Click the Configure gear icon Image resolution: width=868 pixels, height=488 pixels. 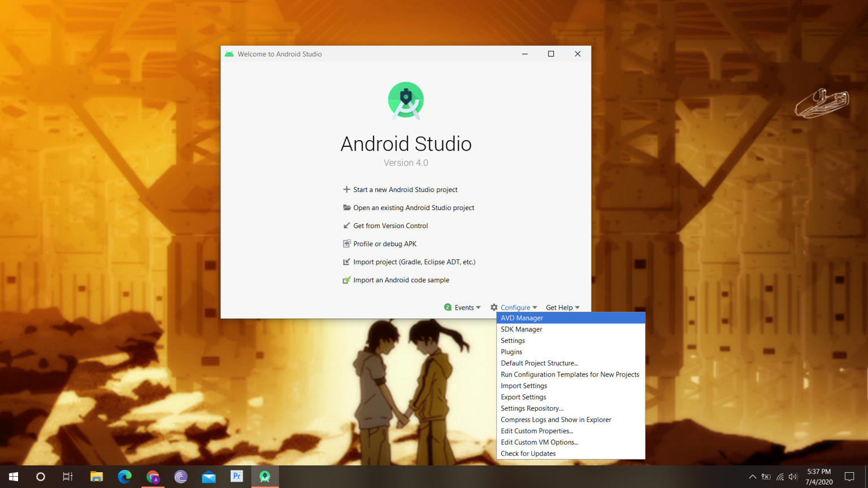(x=493, y=307)
